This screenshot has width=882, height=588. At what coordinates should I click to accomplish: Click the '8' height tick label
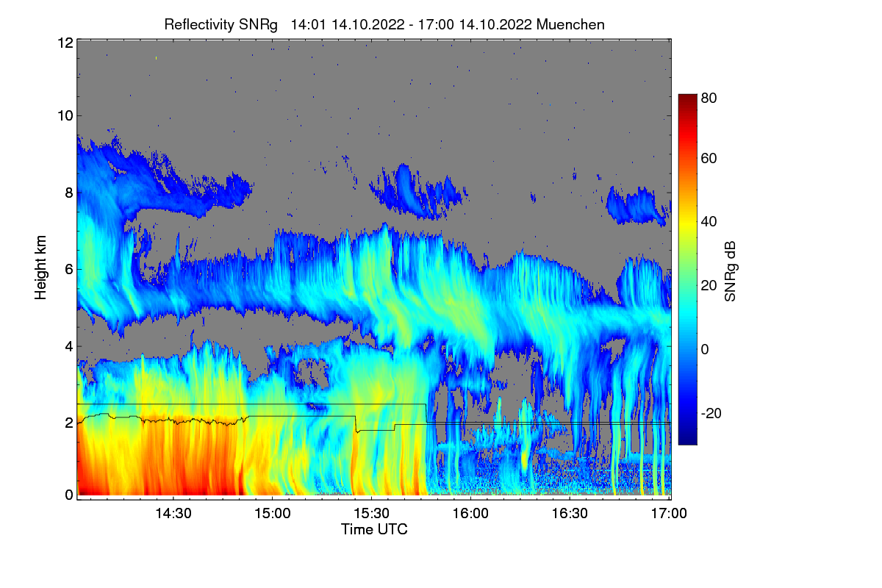69,193
